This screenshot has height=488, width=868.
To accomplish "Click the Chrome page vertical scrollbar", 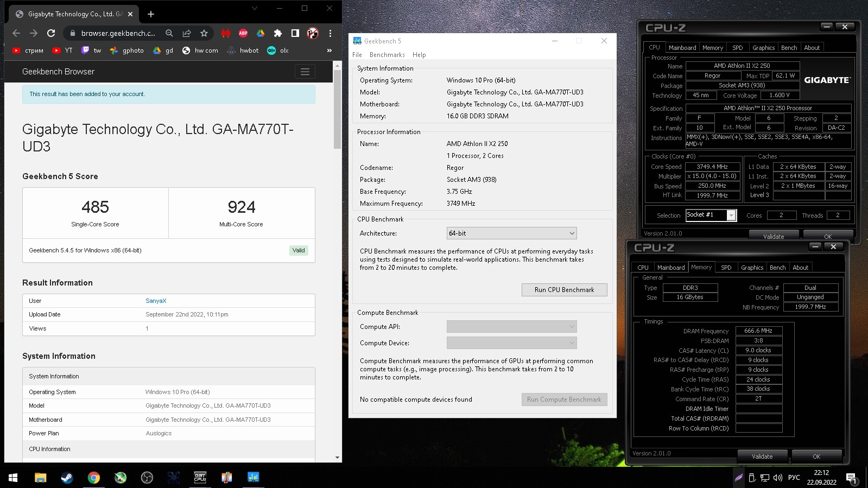I will [337, 109].
